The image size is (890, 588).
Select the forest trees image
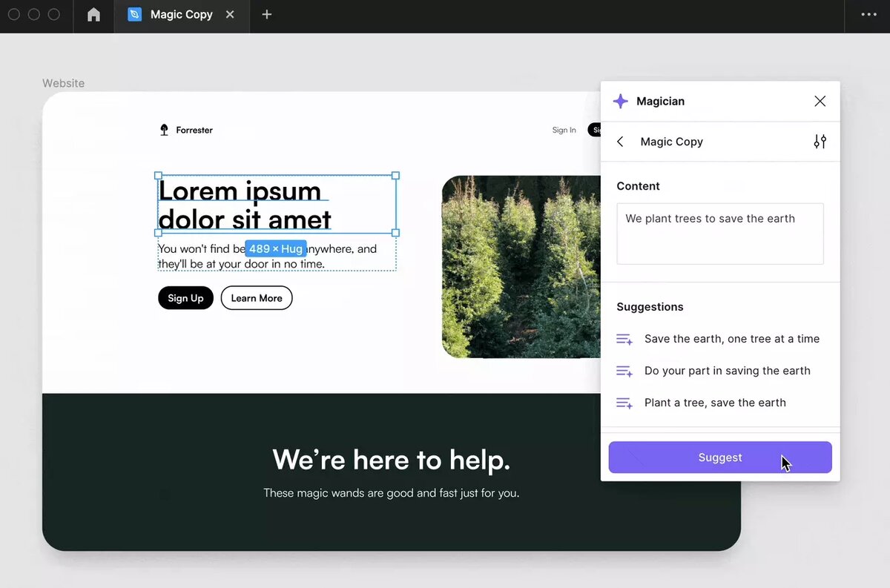pos(521,267)
